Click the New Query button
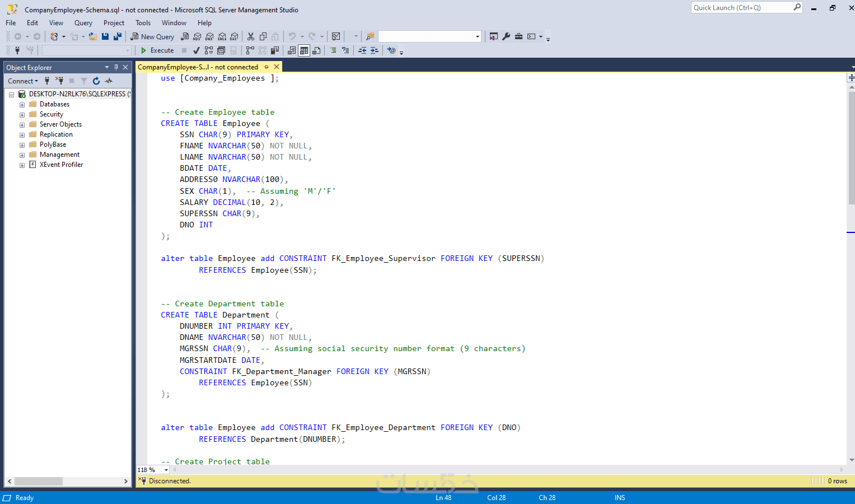Screen dimensions: 855x504 153,36
